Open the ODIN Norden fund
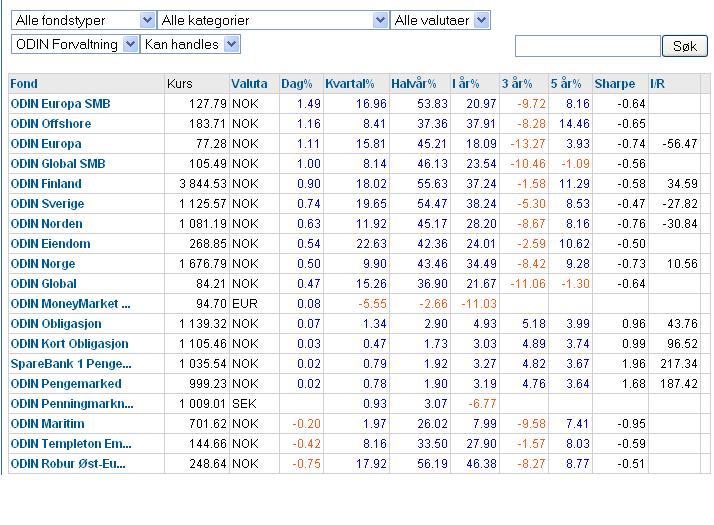Screen dimensions: 714x525 click(46, 224)
